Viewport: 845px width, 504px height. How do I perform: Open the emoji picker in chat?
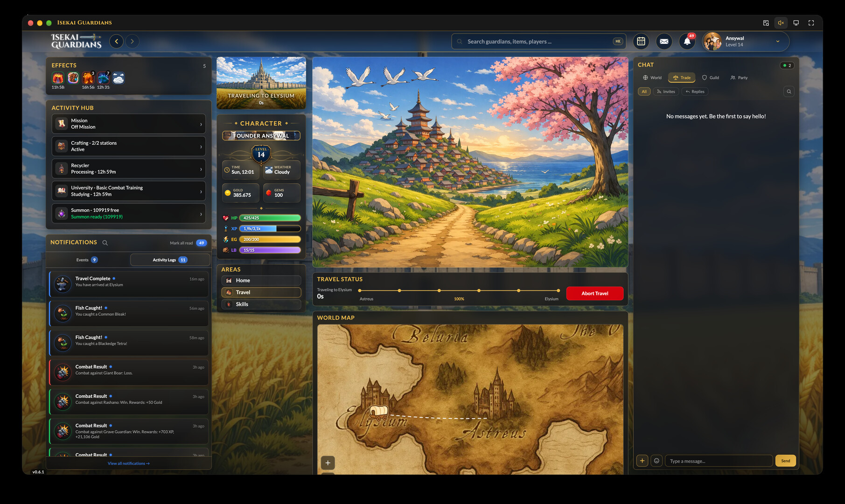[x=656, y=461]
